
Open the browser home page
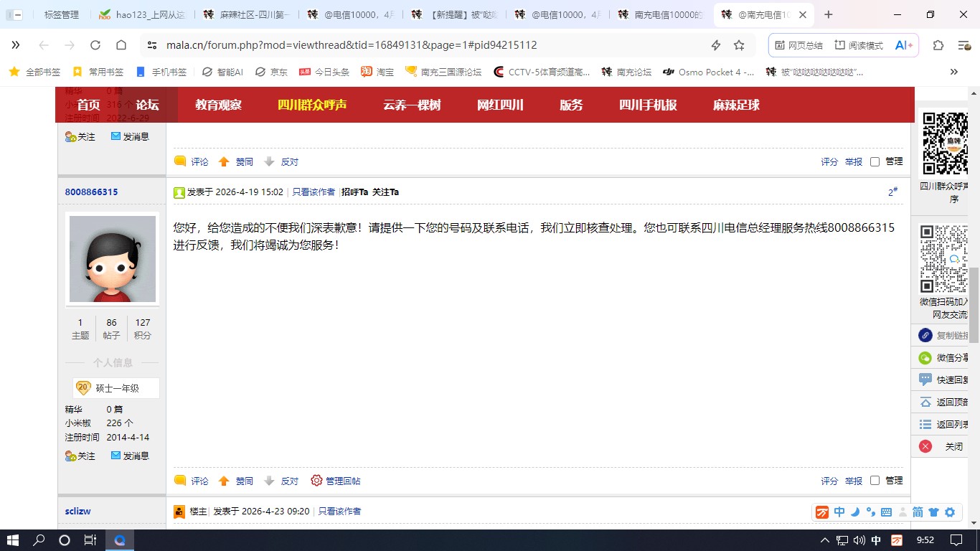click(x=121, y=45)
